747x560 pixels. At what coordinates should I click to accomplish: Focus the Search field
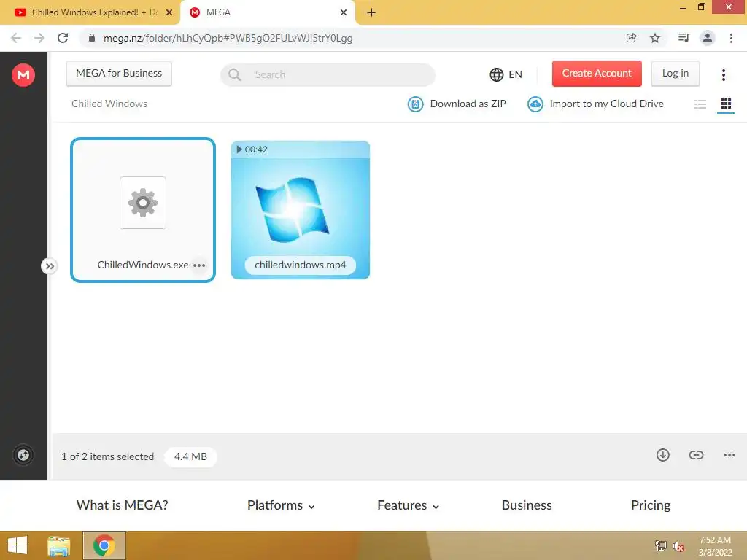tap(328, 75)
